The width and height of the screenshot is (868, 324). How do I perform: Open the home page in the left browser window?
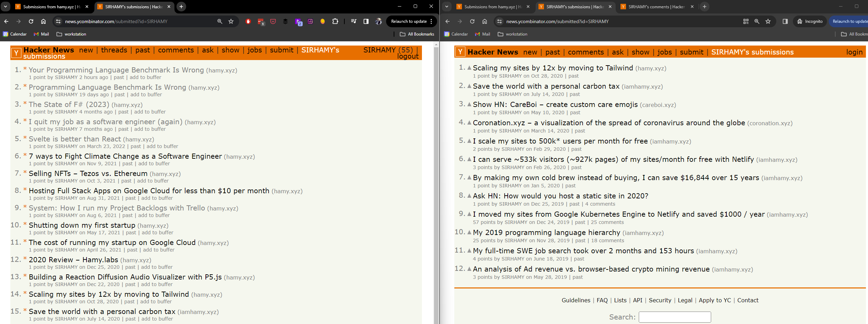tap(43, 21)
